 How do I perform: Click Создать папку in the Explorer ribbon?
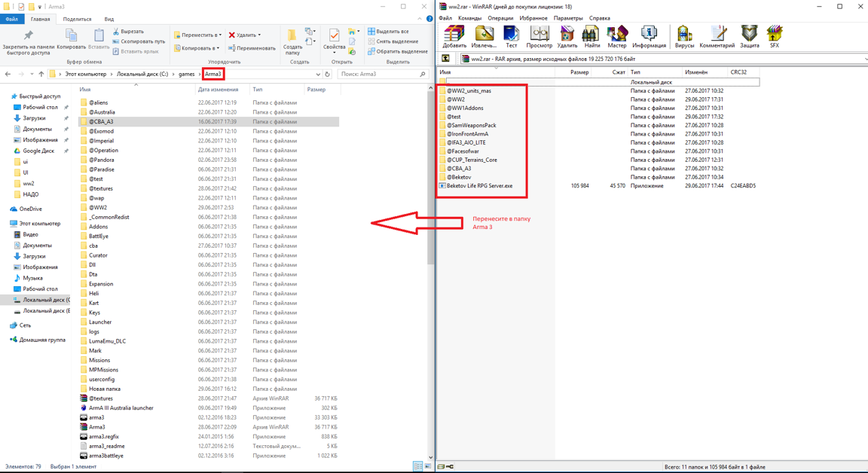(292, 42)
